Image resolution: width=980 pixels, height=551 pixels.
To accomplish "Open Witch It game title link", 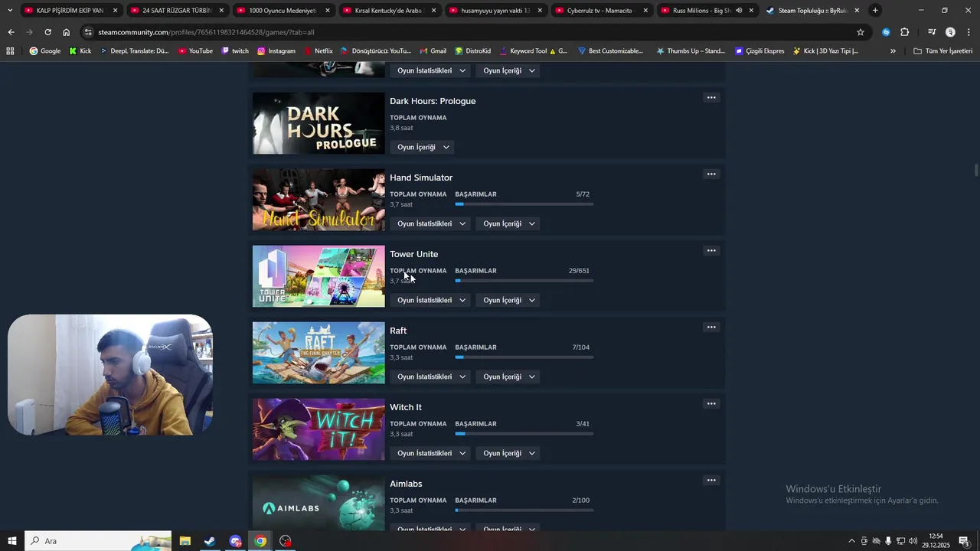I will [x=406, y=407].
